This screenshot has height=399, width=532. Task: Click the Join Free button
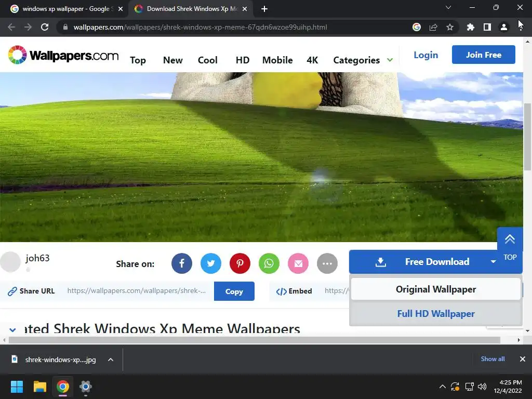(x=484, y=55)
